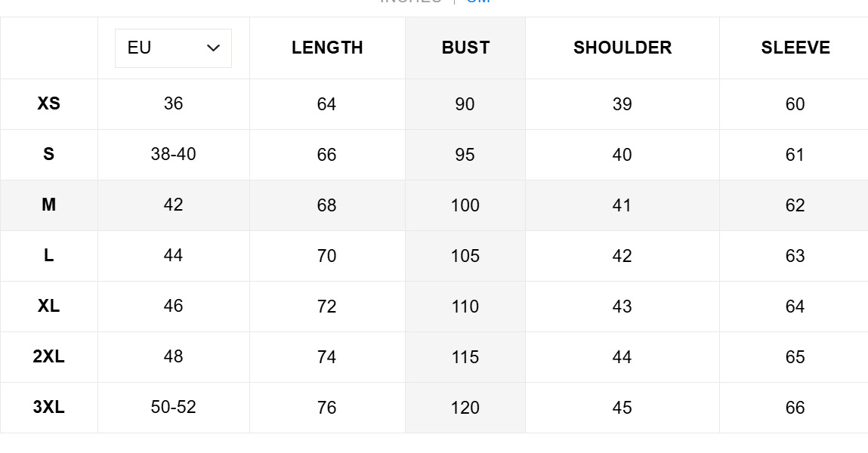The width and height of the screenshot is (868, 453).
Task: Click the bust value 100 cell
Action: [465, 205]
